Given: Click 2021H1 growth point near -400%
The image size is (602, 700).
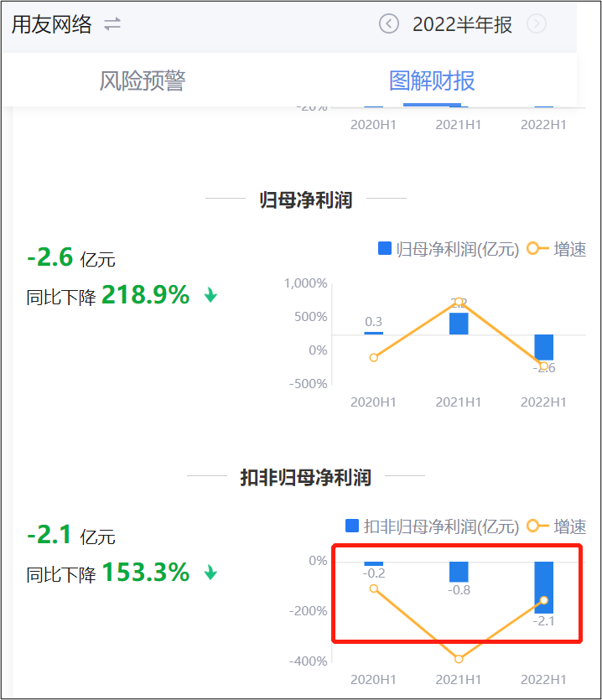Looking at the screenshot, I should tap(459, 659).
